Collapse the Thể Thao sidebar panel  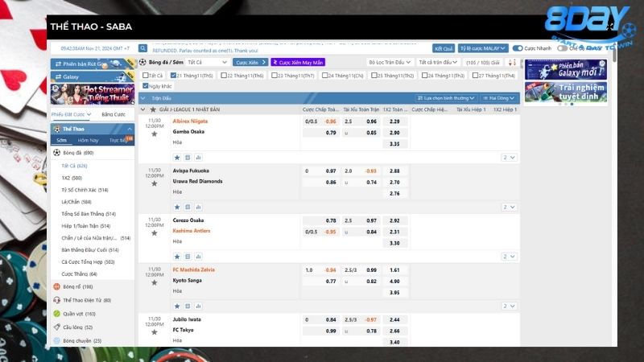coord(130,129)
